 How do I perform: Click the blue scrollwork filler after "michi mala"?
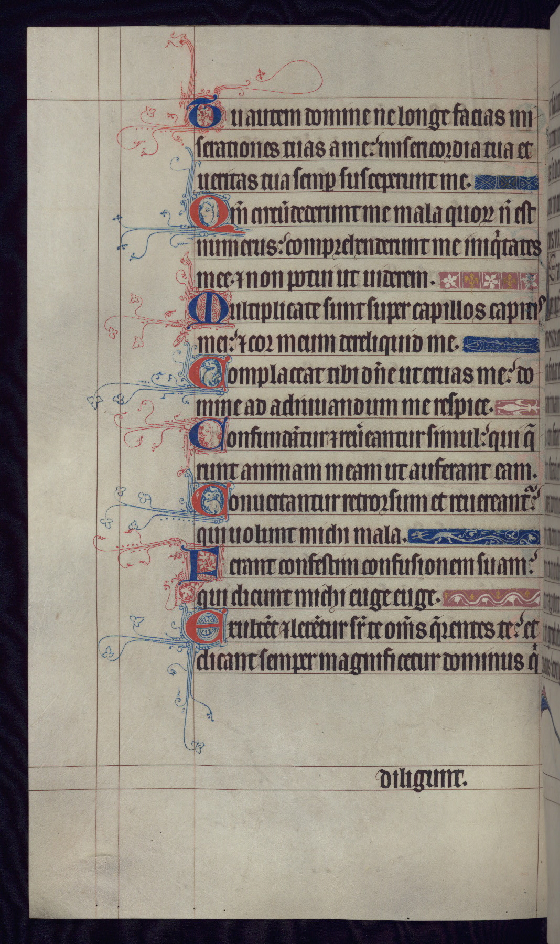coord(473,536)
